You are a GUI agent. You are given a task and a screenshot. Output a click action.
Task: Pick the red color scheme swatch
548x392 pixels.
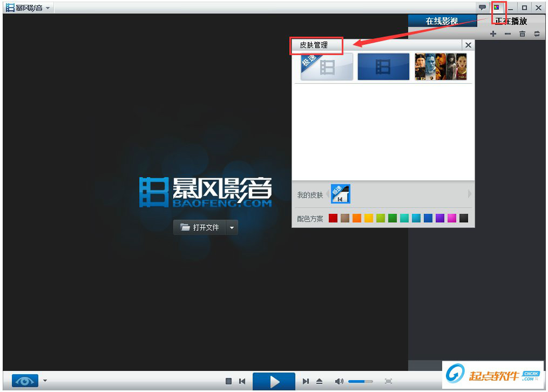pos(333,218)
